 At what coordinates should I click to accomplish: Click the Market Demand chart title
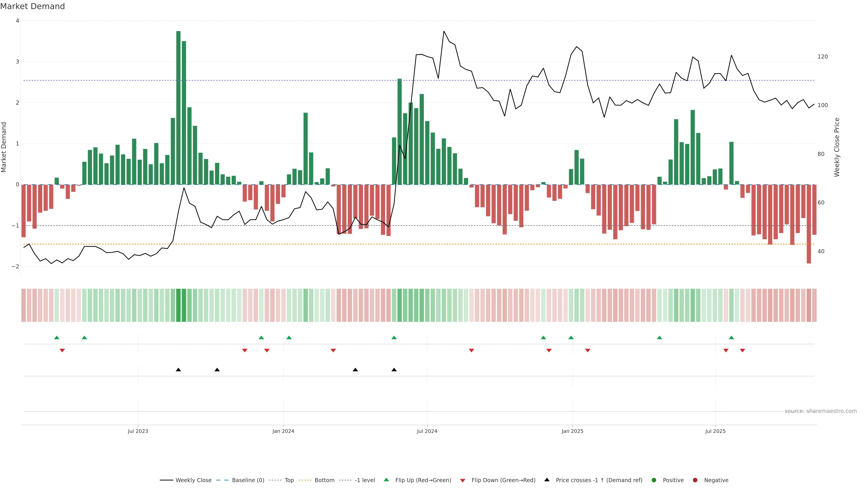[32, 6]
